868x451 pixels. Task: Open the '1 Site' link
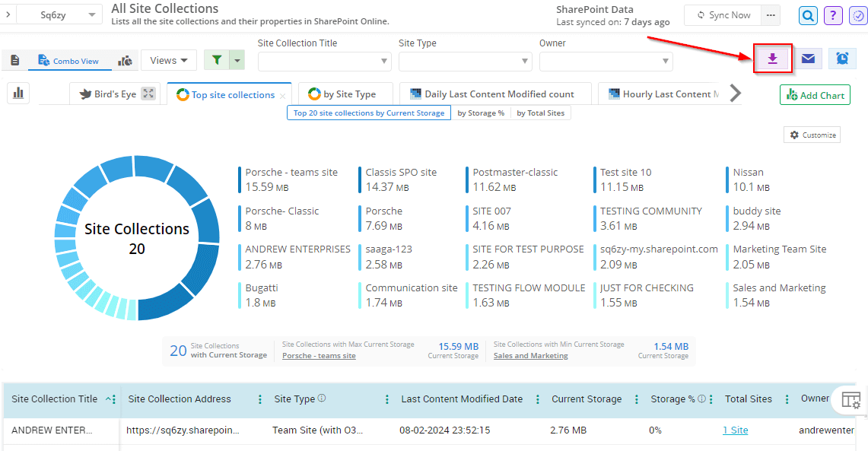(735, 430)
